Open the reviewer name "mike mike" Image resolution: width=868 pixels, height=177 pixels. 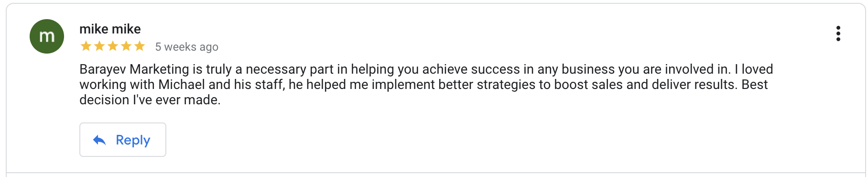tap(110, 29)
